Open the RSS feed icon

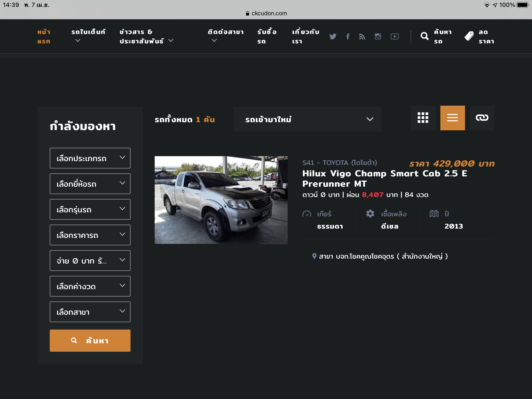[x=362, y=36]
